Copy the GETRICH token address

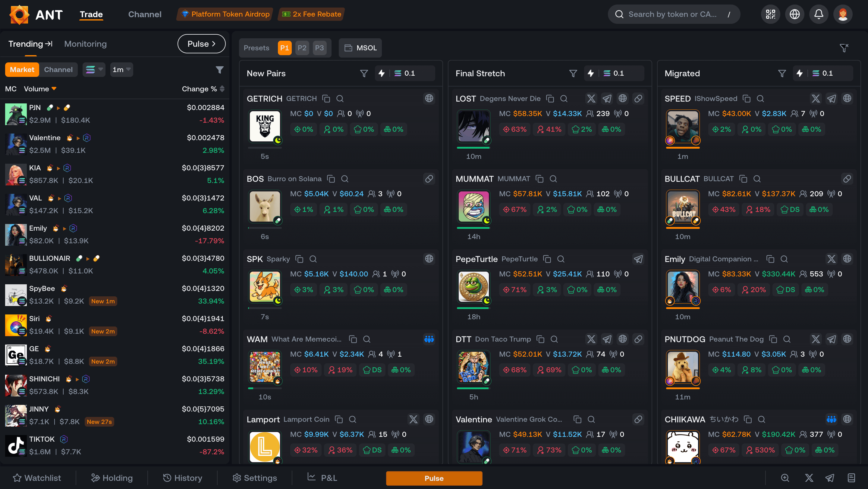point(326,98)
